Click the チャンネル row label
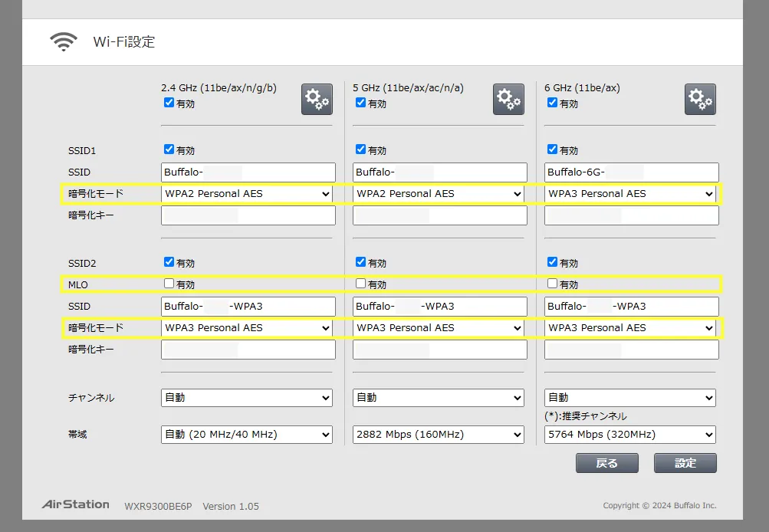Viewport: 769px width, 532px height. (91, 398)
